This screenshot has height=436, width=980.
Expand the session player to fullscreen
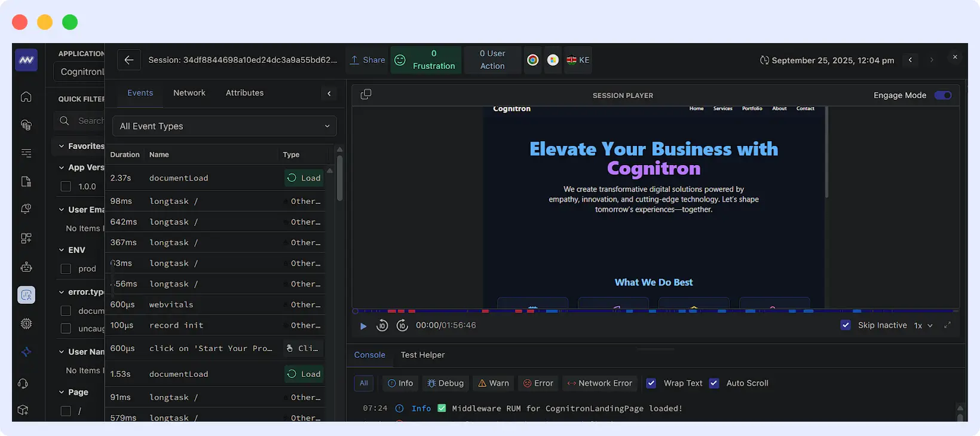pos(947,325)
